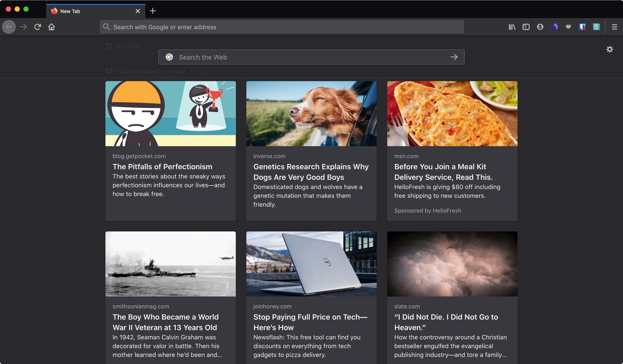Open the Meal Kit Delivery Service story
This screenshot has height=364, width=623.
click(443, 172)
